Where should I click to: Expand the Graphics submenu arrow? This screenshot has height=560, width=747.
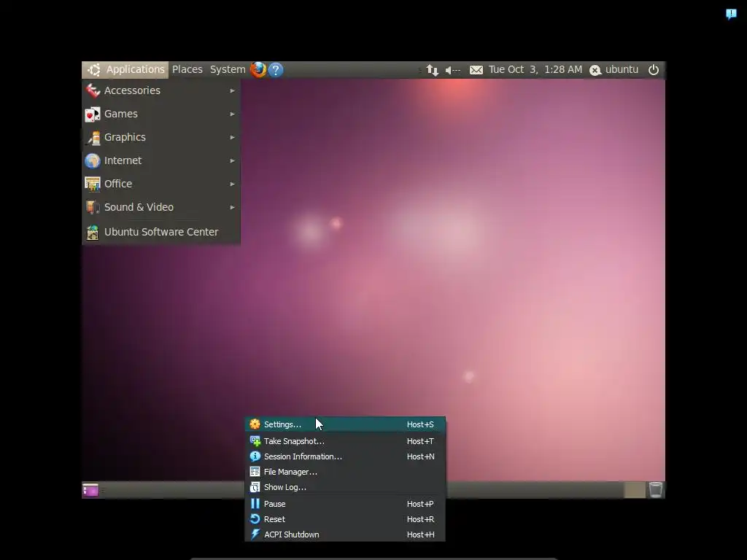pyautogui.click(x=233, y=137)
